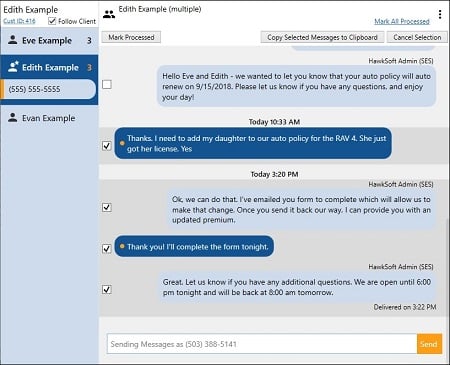Click 'Delivered on 3:22 PM' status text

(405, 307)
